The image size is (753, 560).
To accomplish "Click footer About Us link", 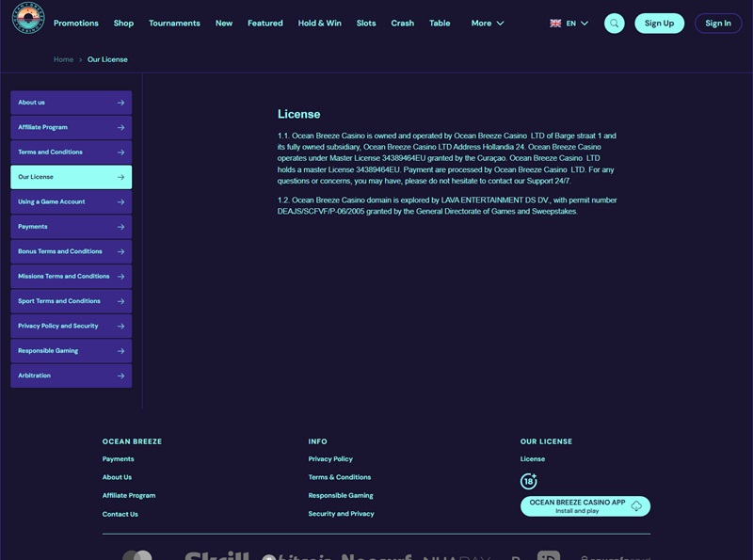I will (x=117, y=477).
